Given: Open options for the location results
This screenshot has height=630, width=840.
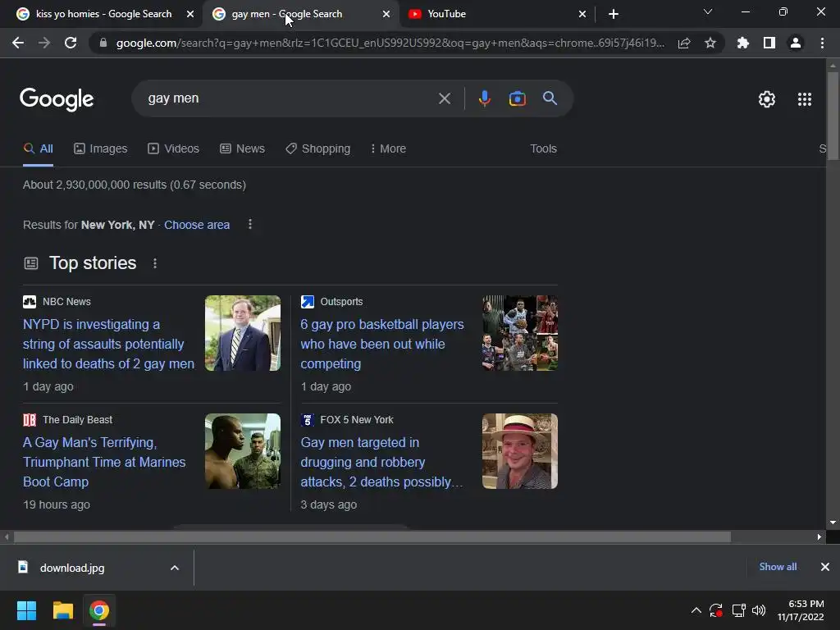Looking at the screenshot, I should coord(250,225).
